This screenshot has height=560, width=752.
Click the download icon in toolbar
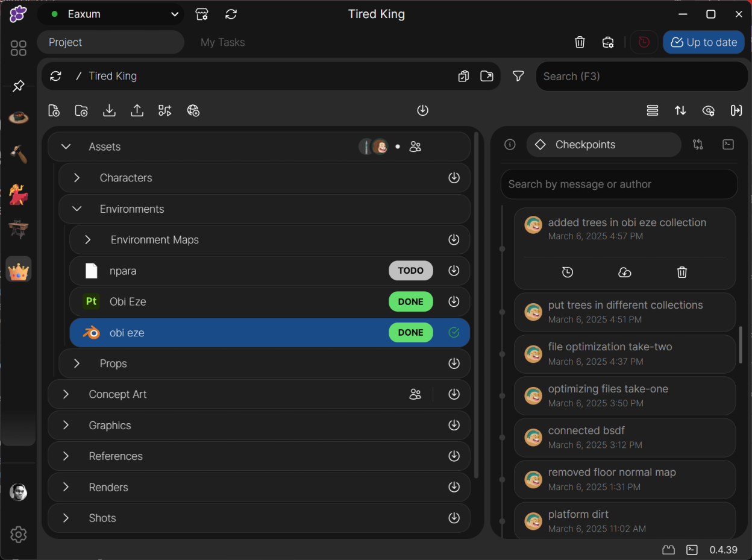[x=109, y=110]
